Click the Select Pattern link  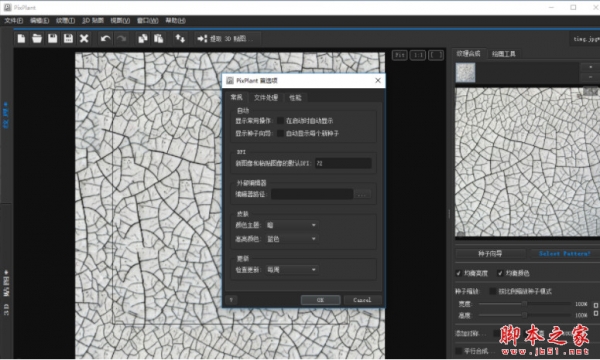564,254
